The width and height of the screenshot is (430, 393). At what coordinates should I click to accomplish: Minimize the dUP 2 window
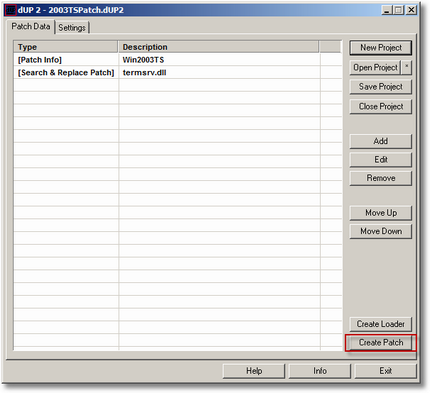(387, 10)
